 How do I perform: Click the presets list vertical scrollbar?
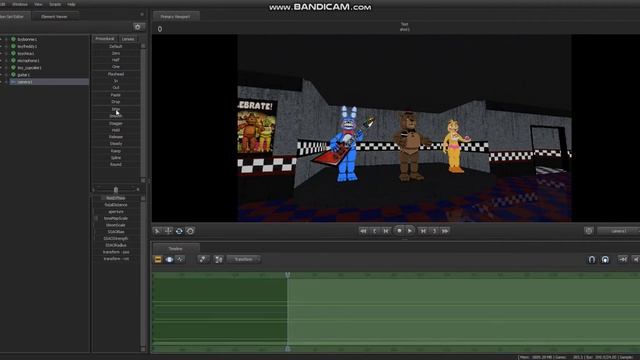[143, 112]
